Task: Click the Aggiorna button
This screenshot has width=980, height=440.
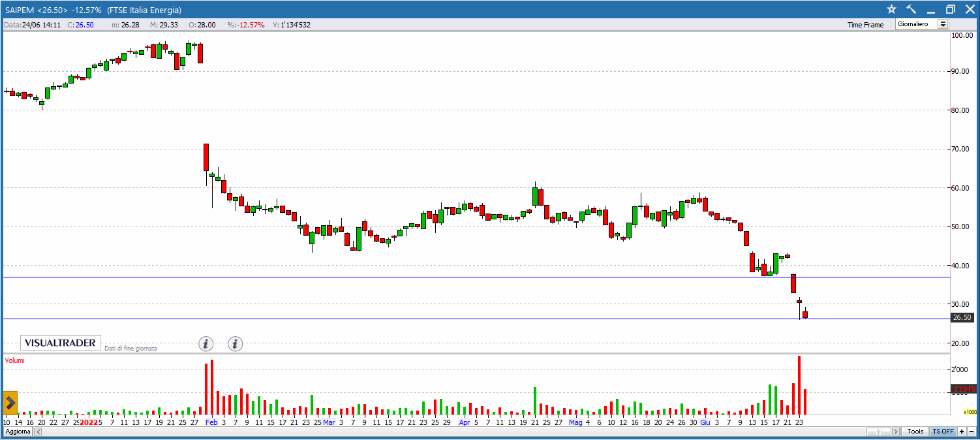Action: (18, 432)
